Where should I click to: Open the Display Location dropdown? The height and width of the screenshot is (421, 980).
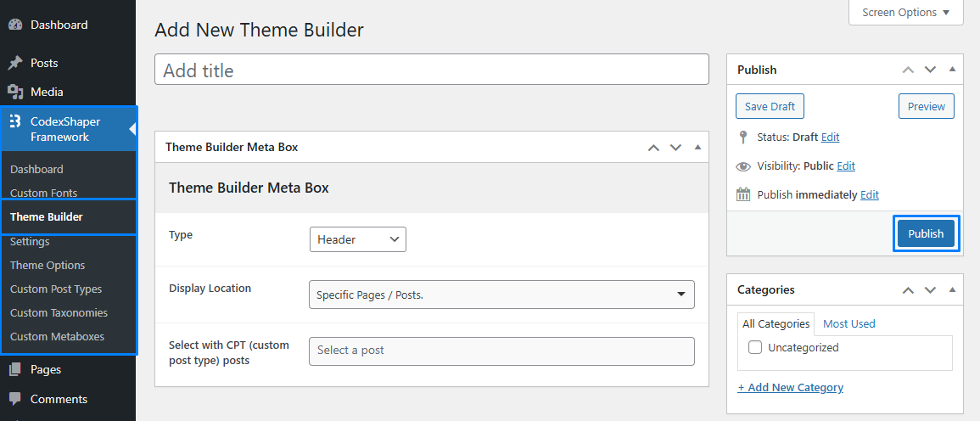(501, 295)
